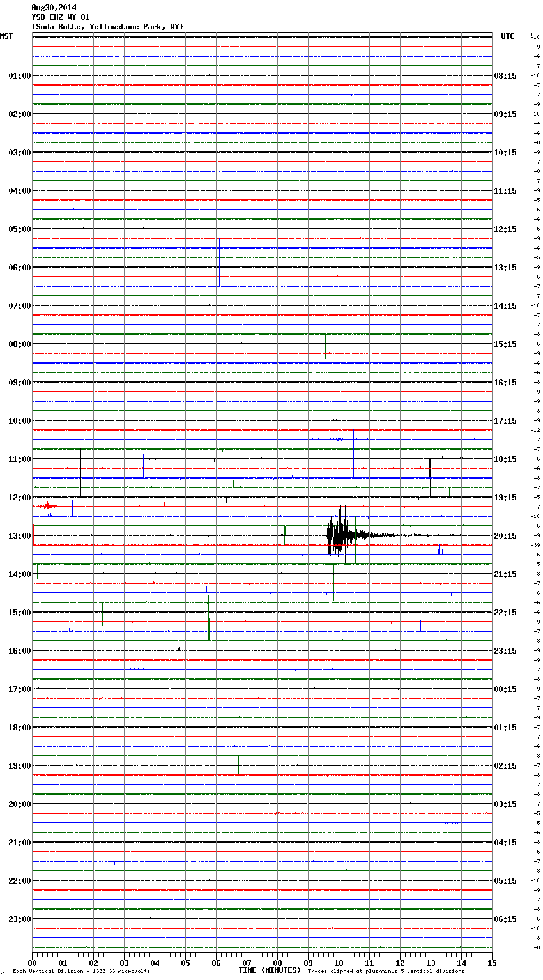This screenshot has height=980, width=543.
Task: Click the traces clipped at plus/minus 5 note
Action: coord(386,971)
